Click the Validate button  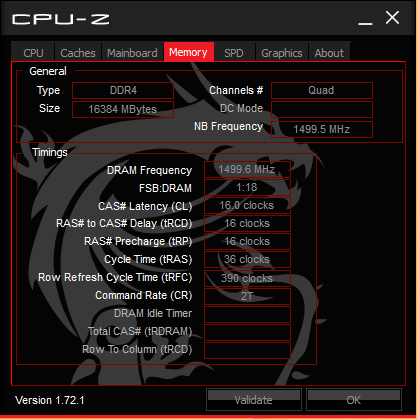click(254, 399)
